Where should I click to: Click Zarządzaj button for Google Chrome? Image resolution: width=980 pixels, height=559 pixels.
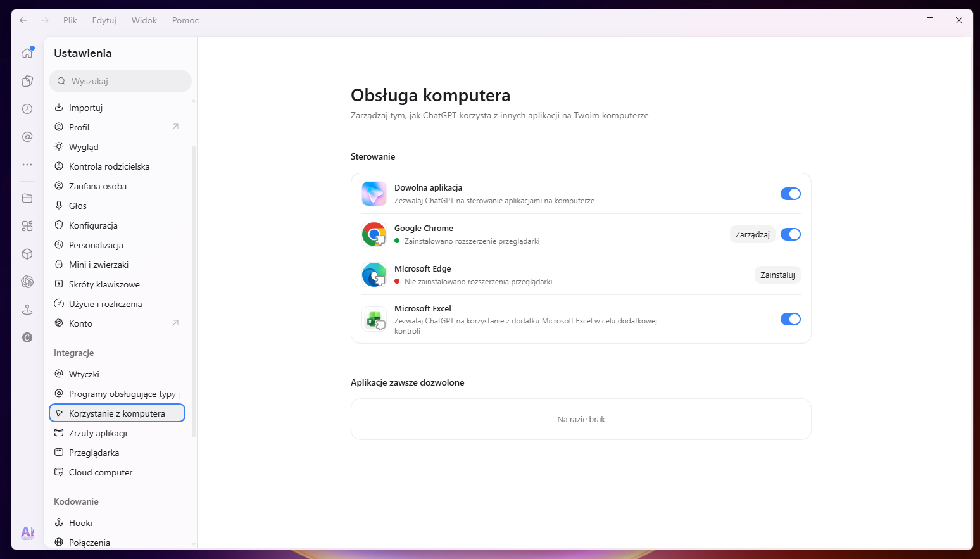coord(753,234)
